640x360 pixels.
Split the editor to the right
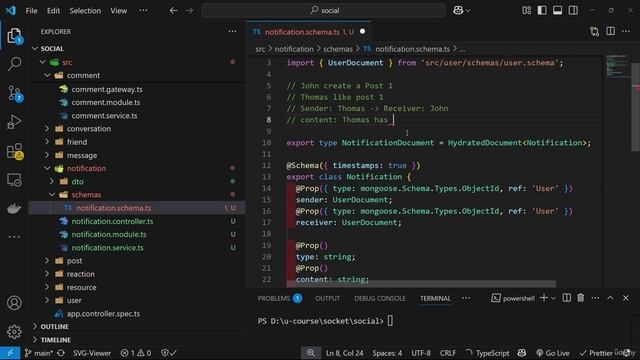[x=610, y=31]
